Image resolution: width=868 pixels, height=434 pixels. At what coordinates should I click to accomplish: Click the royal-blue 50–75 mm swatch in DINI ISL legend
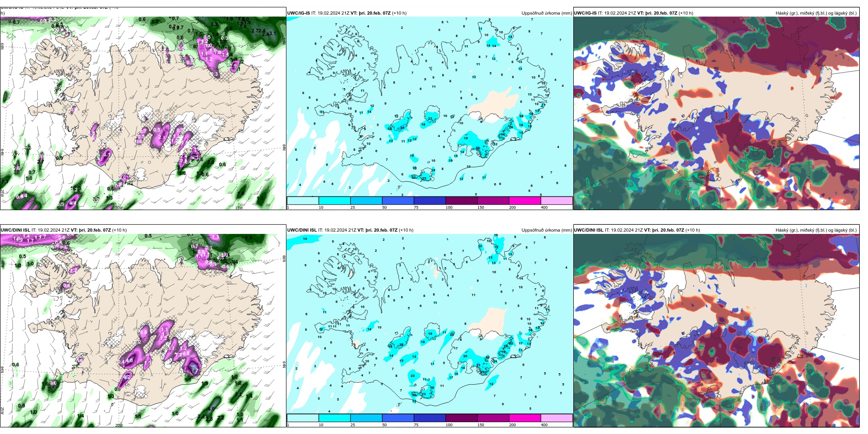(398, 418)
